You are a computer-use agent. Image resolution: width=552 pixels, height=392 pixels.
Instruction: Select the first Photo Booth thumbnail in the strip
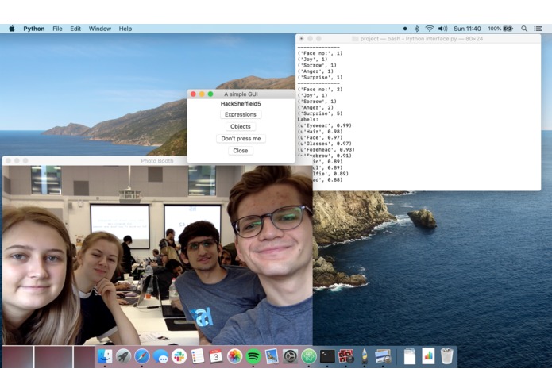coord(17,357)
